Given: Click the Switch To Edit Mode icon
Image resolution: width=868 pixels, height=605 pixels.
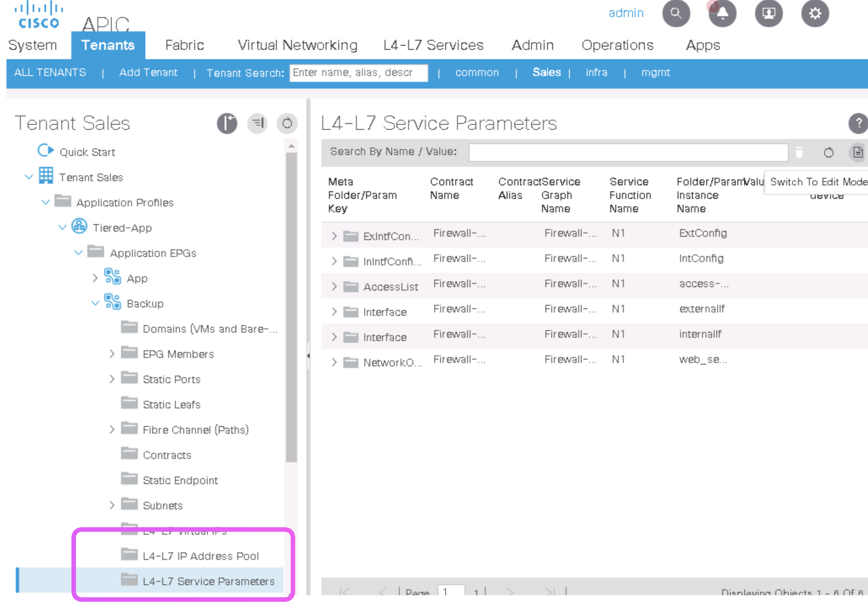Looking at the screenshot, I should [x=858, y=152].
